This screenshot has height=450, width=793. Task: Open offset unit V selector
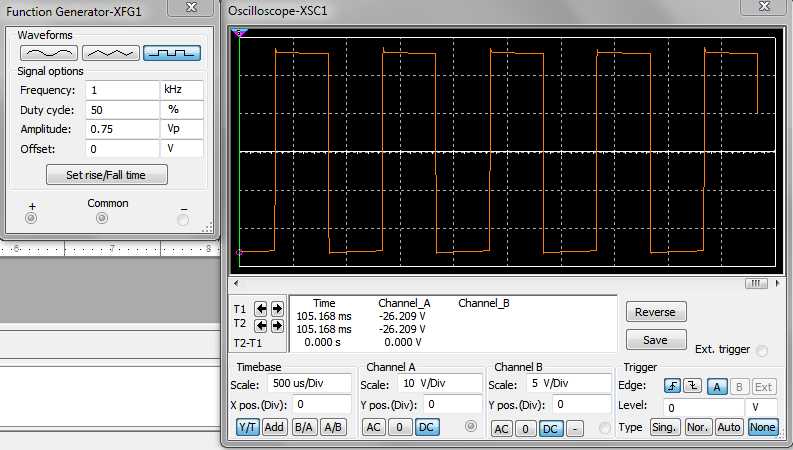(182, 149)
